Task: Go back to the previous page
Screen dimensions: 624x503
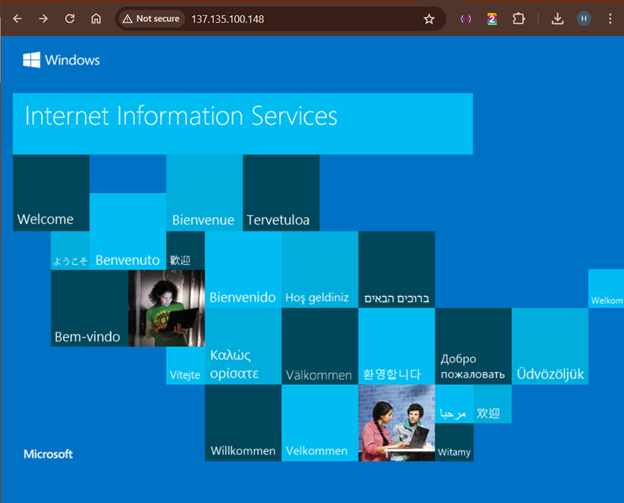Action: click(18, 19)
